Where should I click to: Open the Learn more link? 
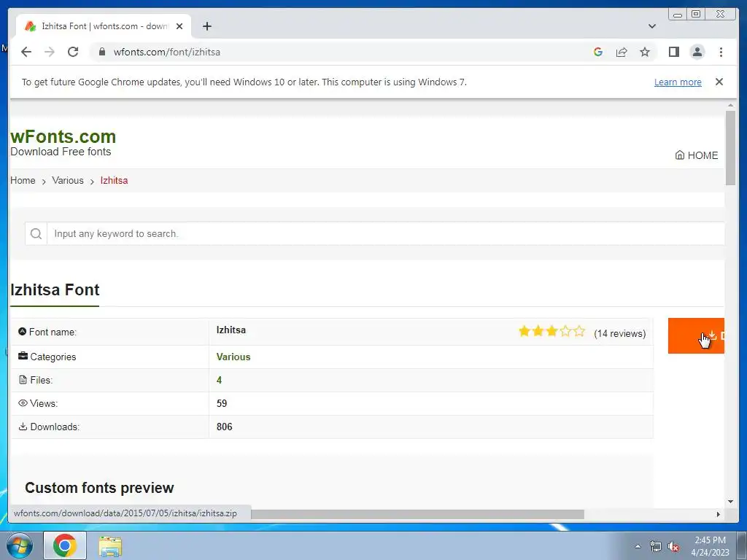click(678, 82)
